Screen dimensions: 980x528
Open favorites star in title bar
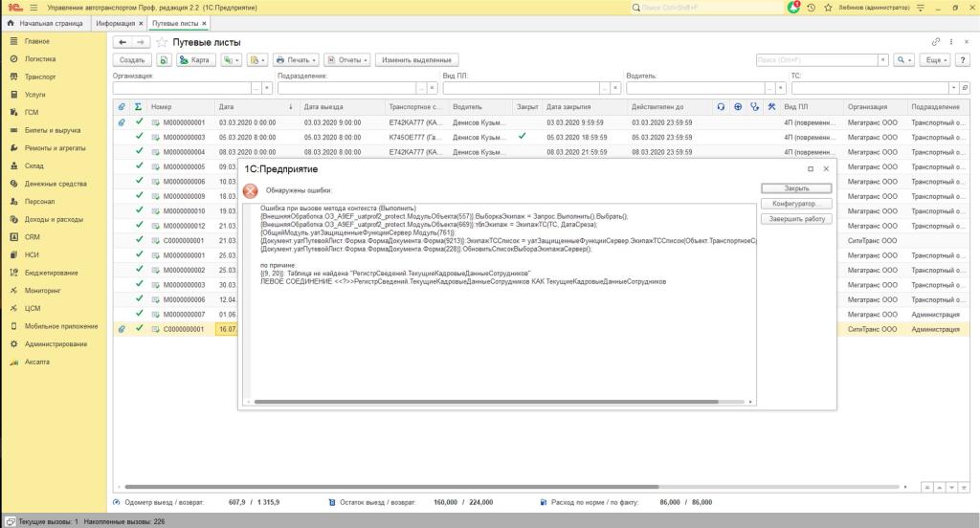[828, 8]
